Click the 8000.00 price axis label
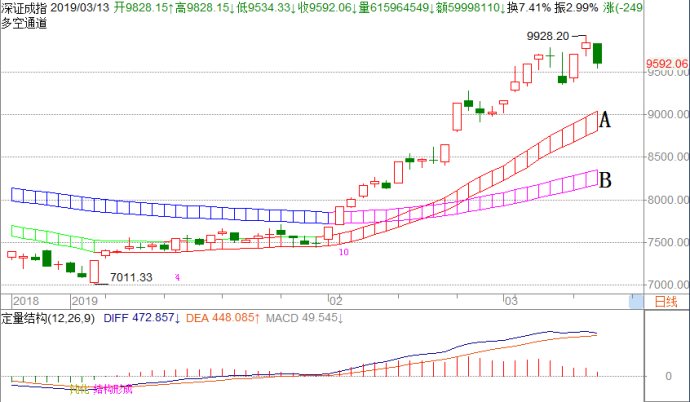The image size is (690, 402). point(668,200)
